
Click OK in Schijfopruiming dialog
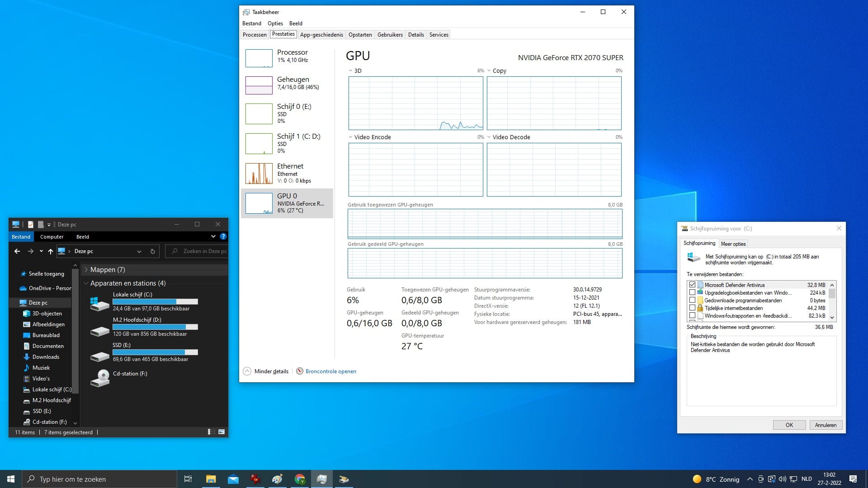[789, 425]
